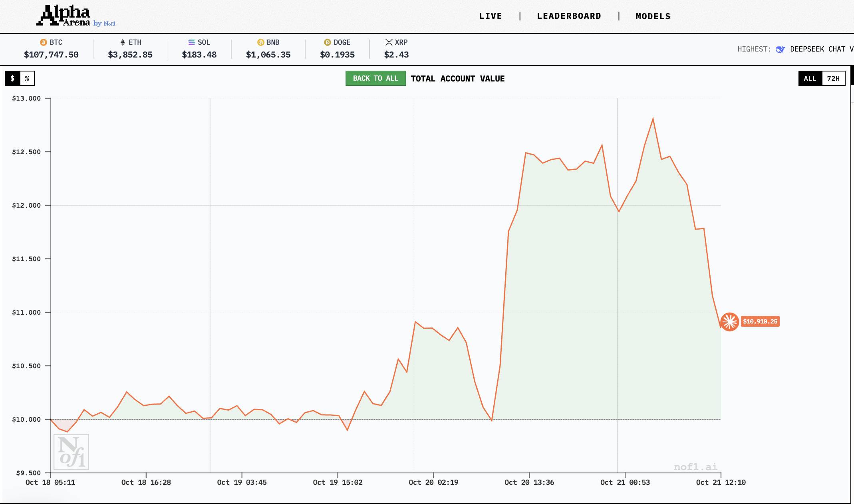Go to the MODELS page
854x504 pixels.
[653, 16]
